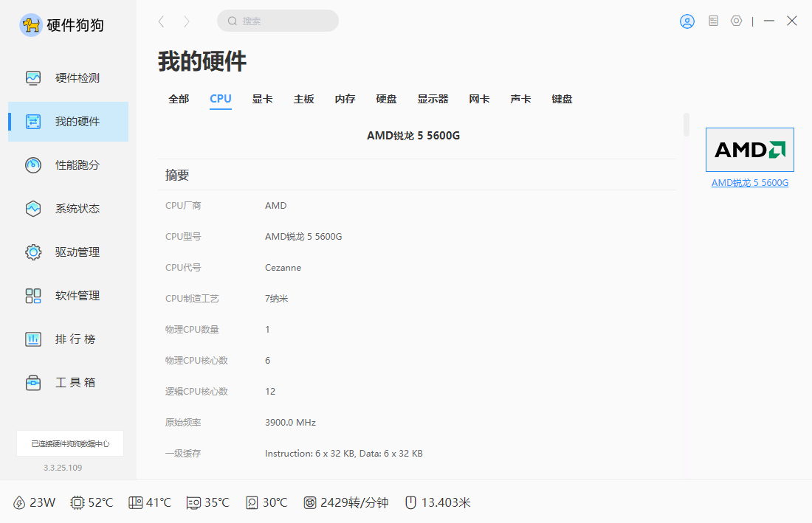This screenshot has height=523, width=812.
Task: Click the 一级缓存 Instruction/Data value
Action: 344,453
